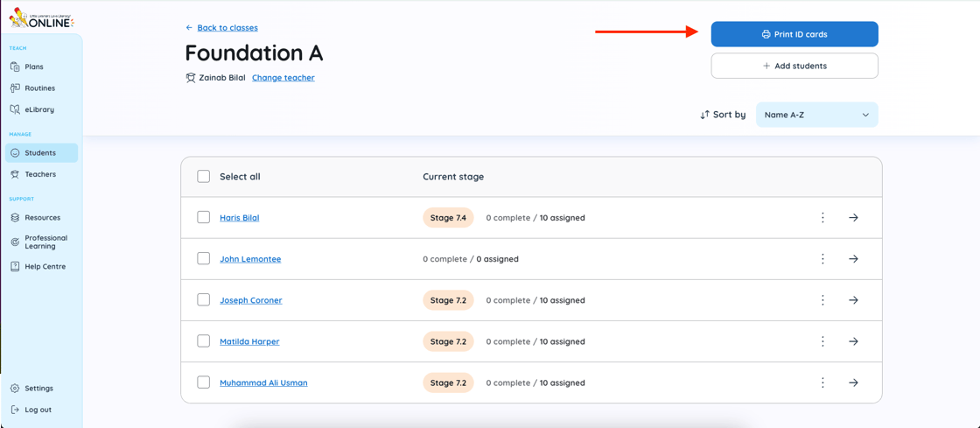Viewport: 980px width, 428px height.
Task: Select Muhammad Ali Usman's checkbox
Action: pos(204,382)
